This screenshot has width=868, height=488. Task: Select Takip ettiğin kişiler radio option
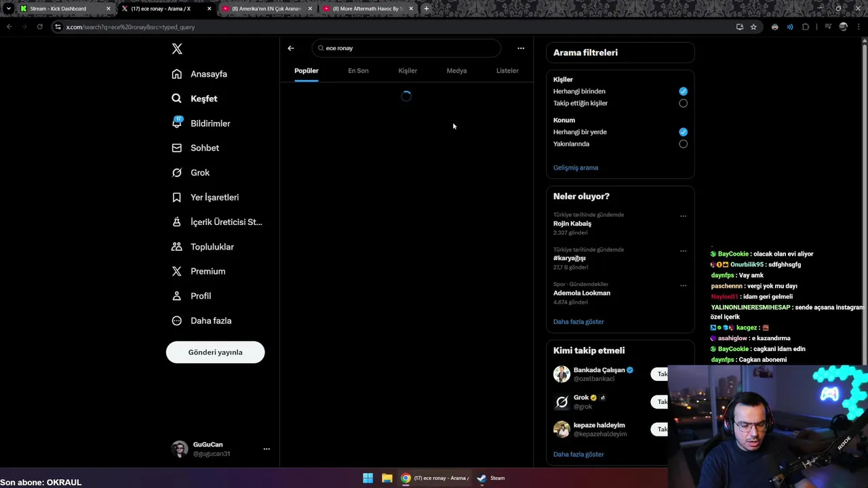[x=683, y=103]
